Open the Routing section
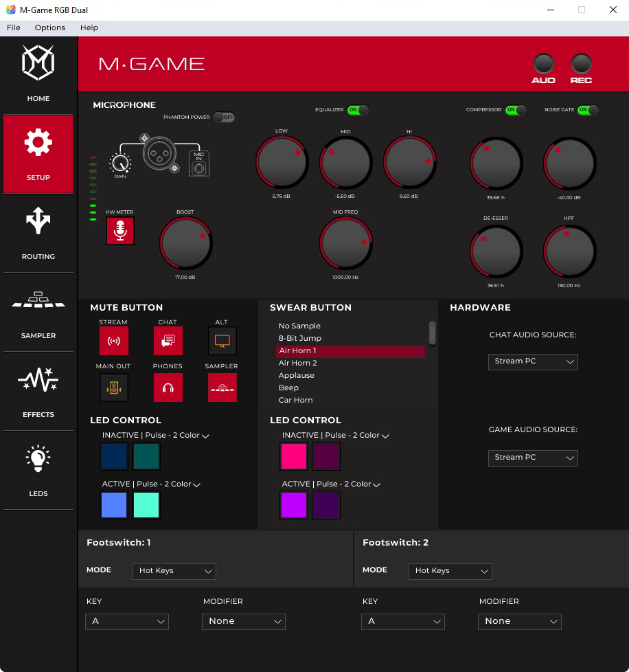629x672 pixels. (x=38, y=234)
